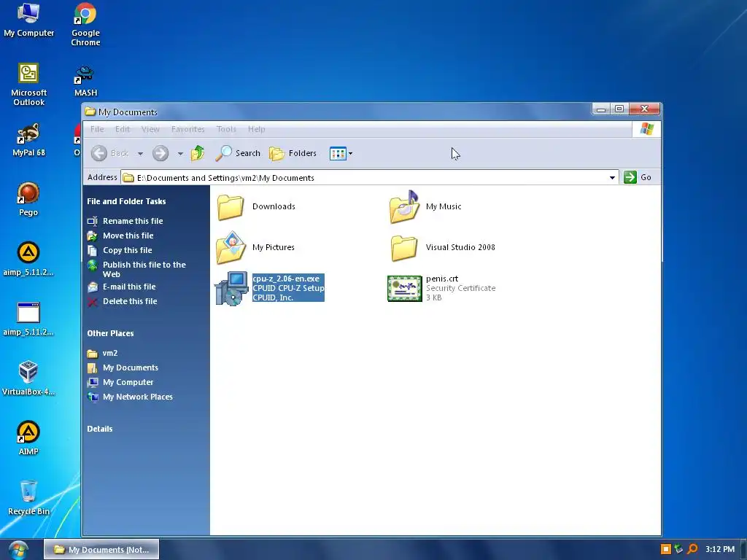The height and width of the screenshot is (560, 747).
Task: Click magnifier icon in system tray
Action: (692, 550)
